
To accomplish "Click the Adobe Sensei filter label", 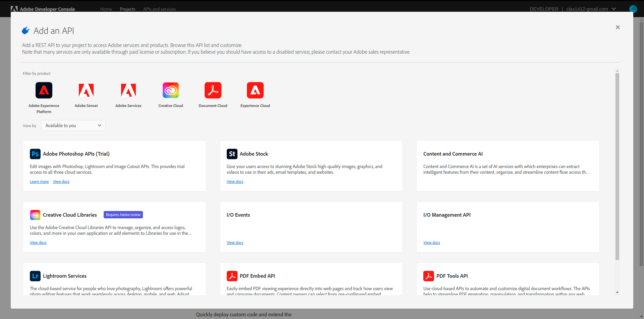I will 86,106.
